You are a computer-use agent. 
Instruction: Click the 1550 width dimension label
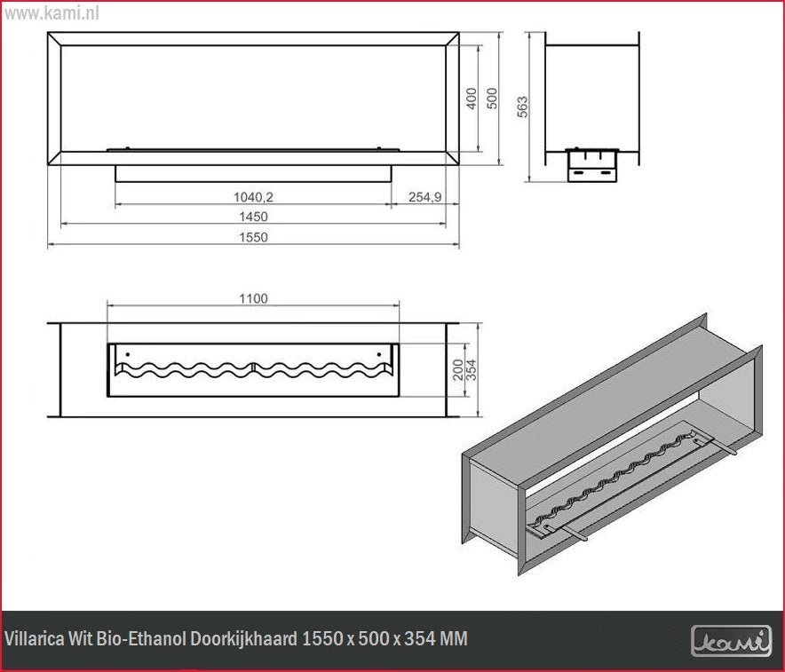point(253,237)
